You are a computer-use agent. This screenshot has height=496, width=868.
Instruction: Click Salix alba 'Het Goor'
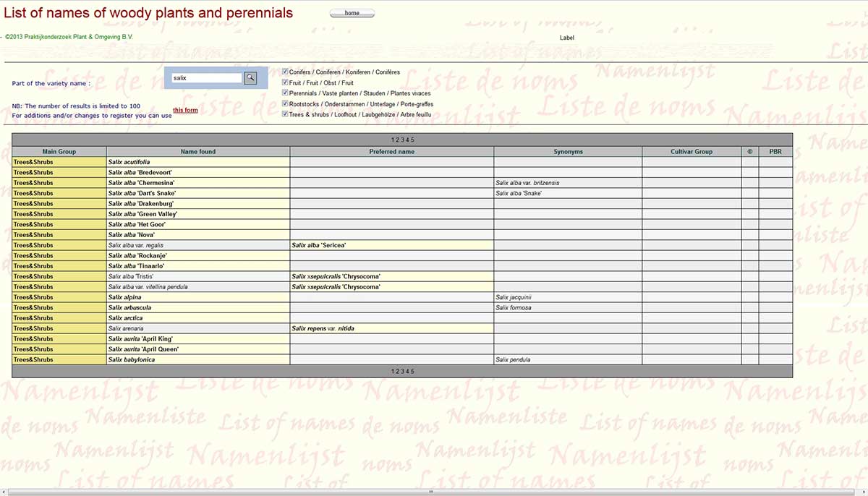pyautogui.click(x=137, y=224)
